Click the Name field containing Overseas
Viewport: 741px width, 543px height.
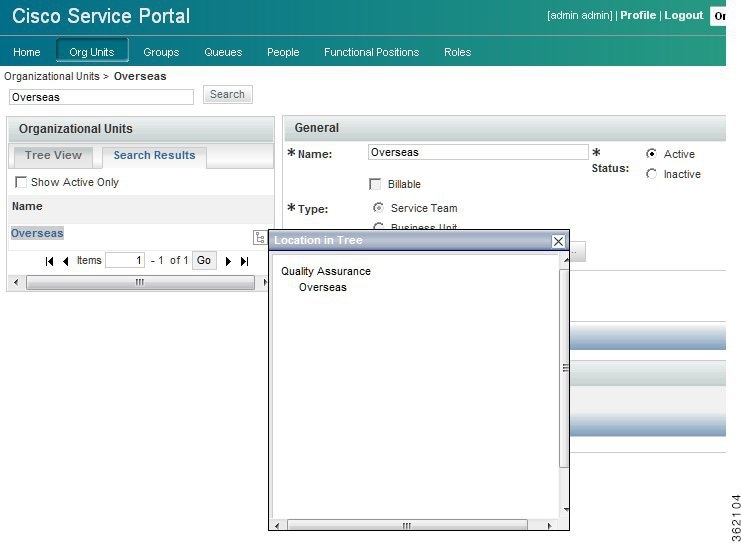pos(478,152)
